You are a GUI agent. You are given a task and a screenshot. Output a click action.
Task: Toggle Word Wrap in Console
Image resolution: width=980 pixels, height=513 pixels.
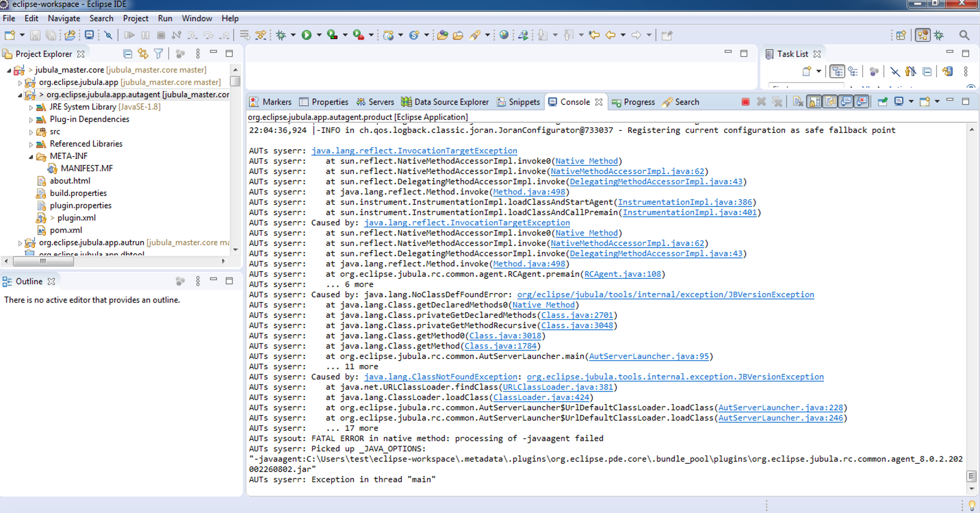tap(830, 102)
